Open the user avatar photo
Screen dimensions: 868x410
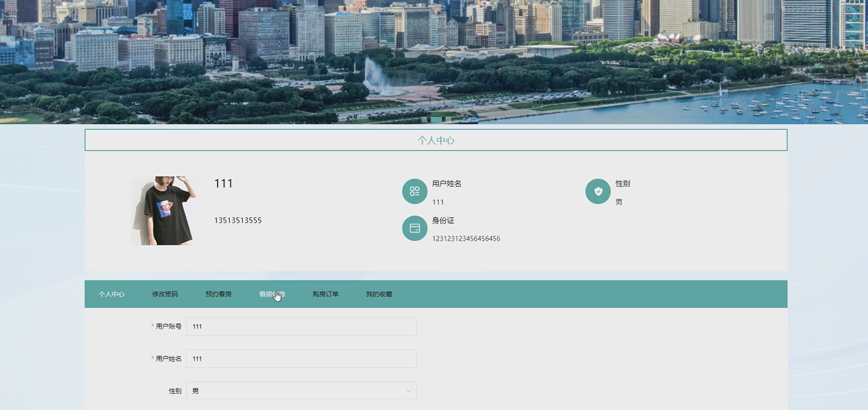tap(165, 211)
